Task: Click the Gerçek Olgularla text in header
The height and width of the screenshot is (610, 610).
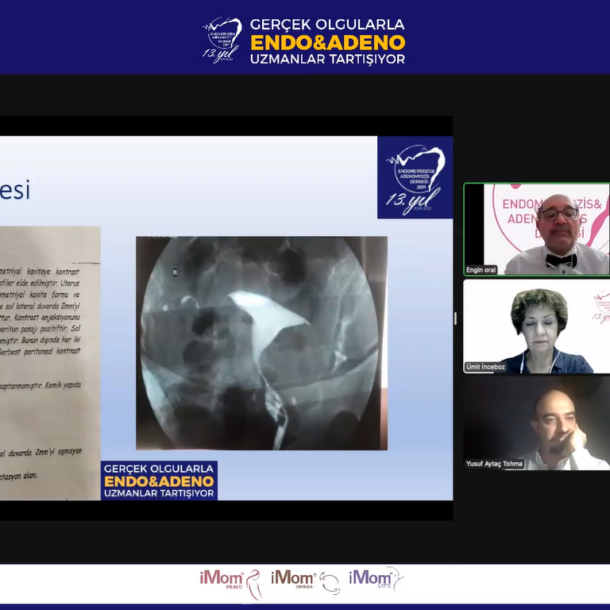Action: [327, 24]
